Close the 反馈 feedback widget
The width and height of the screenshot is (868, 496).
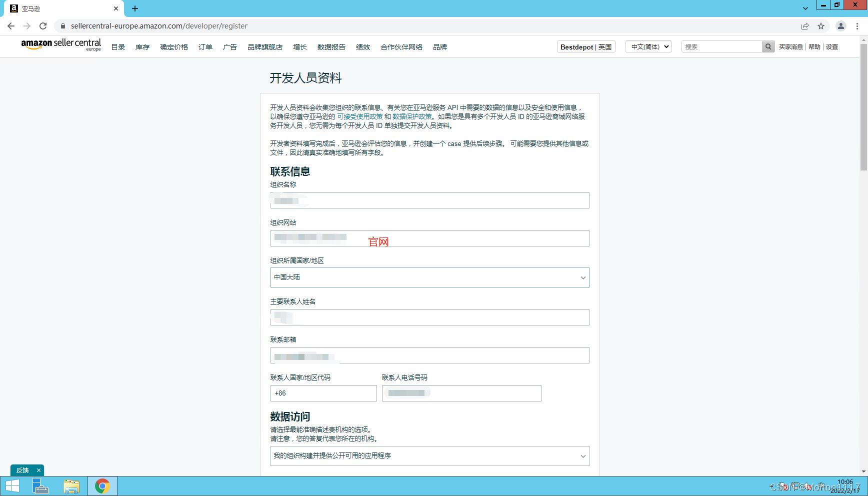(x=38, y=470)
